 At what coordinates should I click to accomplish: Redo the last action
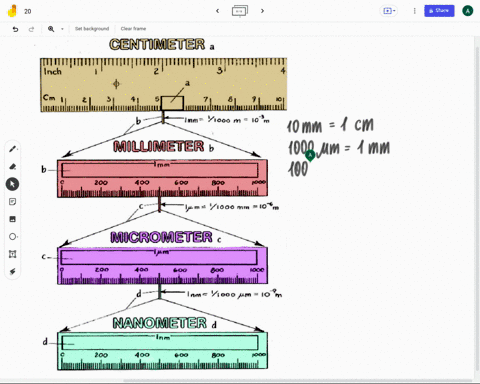[31, 29]
